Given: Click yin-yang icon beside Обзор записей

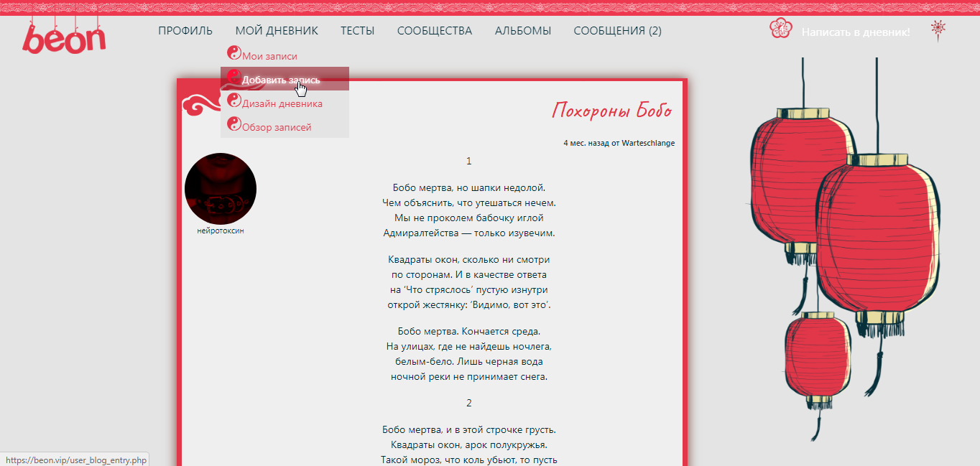Looking at the screenshot, I should (234, 124).
